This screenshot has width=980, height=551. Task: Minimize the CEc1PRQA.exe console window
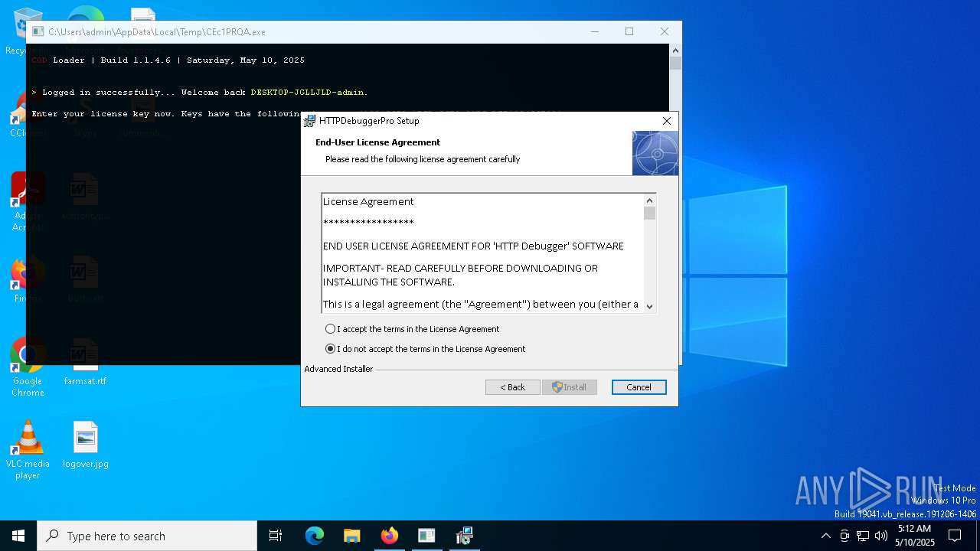[595, 31]
